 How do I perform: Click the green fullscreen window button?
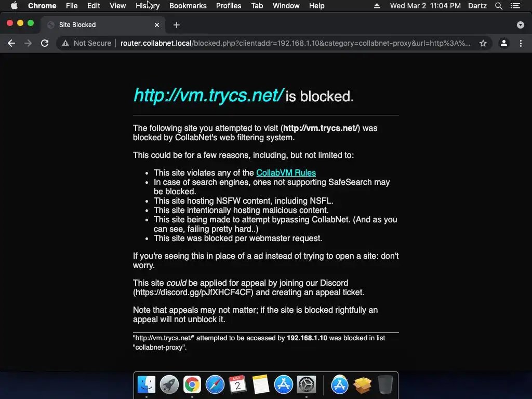click(31, 23)
